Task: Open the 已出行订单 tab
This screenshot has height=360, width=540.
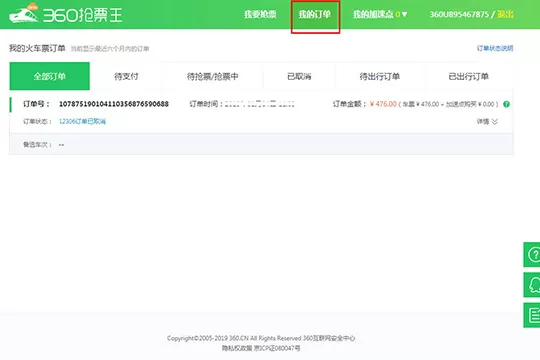Action: [x=468, y=76]
